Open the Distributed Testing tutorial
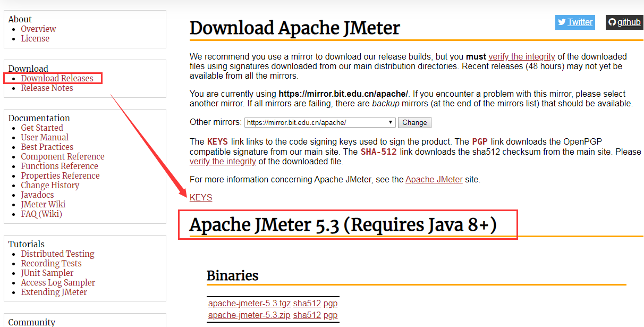 (57, 254)
